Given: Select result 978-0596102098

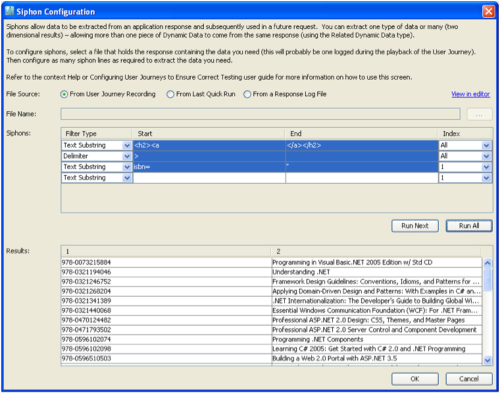Looking at the screenshot, I should 166,349.
